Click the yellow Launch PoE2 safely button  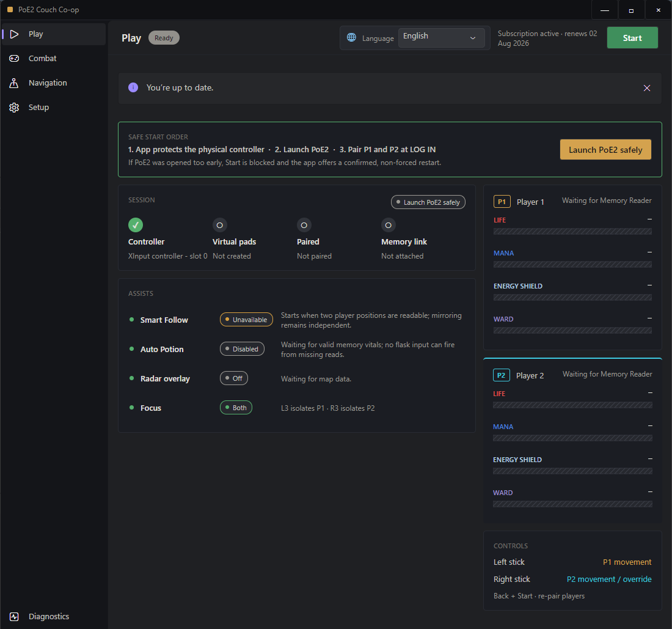point(605,150)
